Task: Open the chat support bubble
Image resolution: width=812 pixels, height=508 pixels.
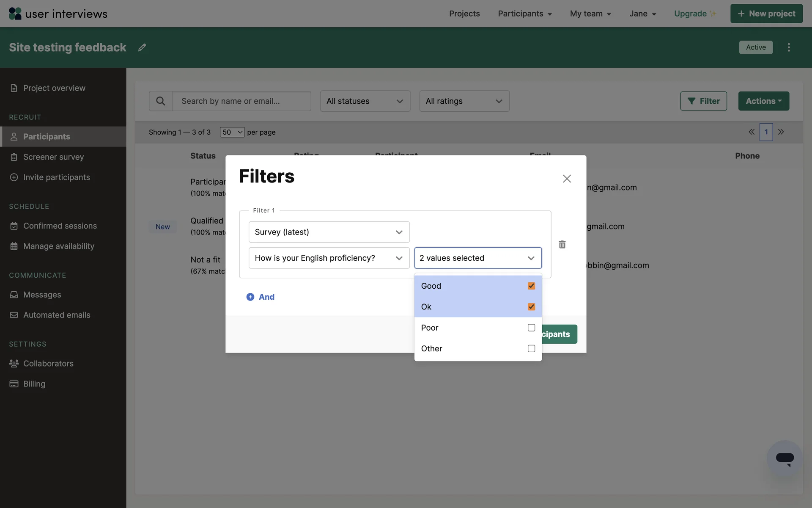Action: [x=785, y=458]
